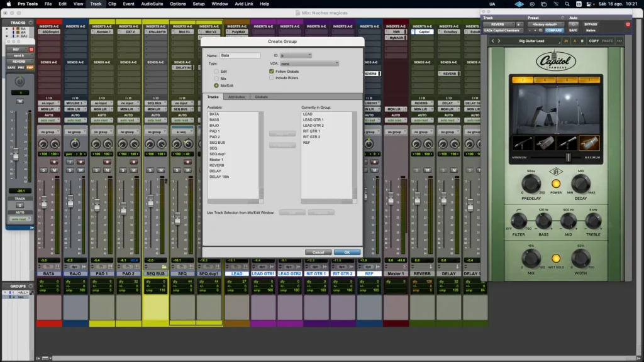The height and width of the screenshot is (362, 644).
Task: Select the first microphone thumbnail in Capitol Chambers
Action: pyautogui.click(x=523, y=143)
